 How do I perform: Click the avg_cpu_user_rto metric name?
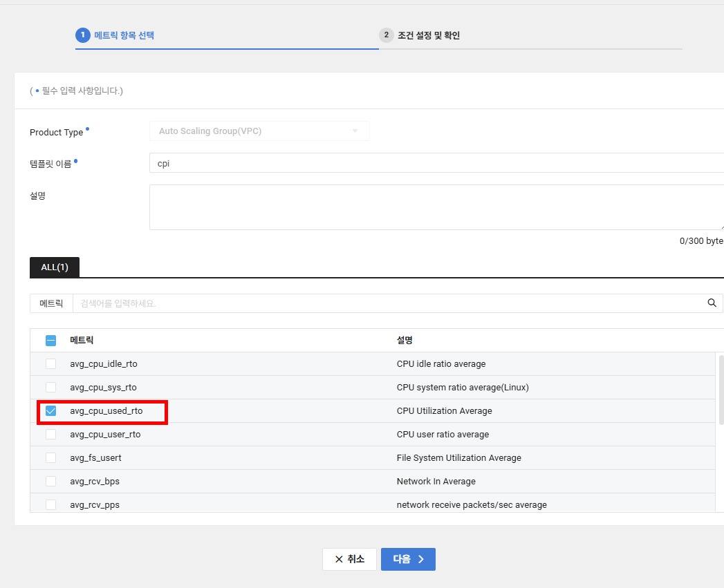tap(105, 435)
